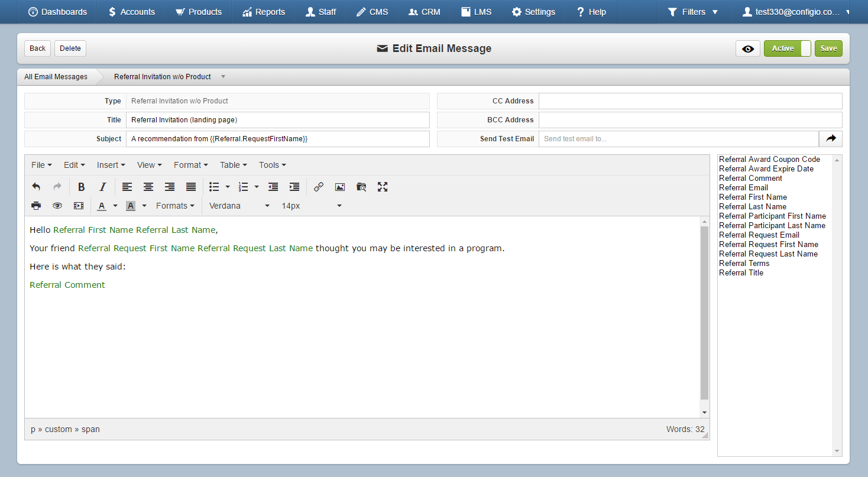Screen dimensions: 868x477
Task: Decrease paragraph indent
Action: pyautogui.click(x=273, y=187)
